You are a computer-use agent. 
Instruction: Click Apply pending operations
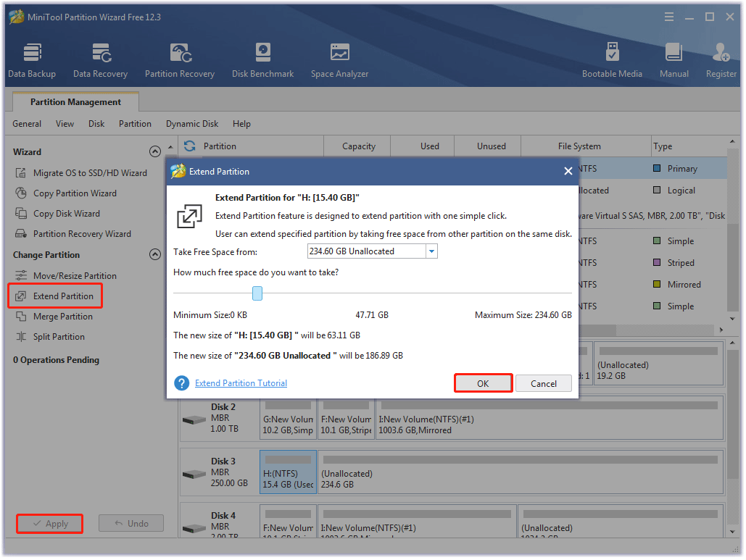(x=50, y=524)
